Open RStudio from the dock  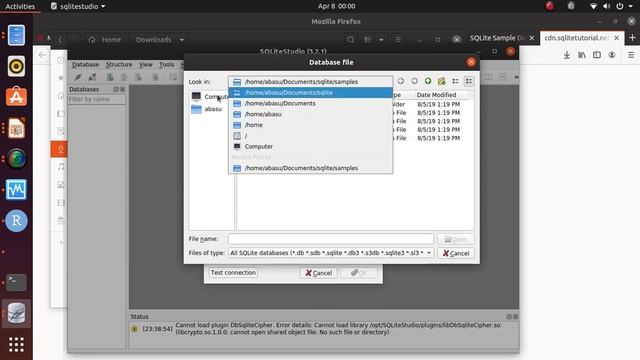[16, 221]
